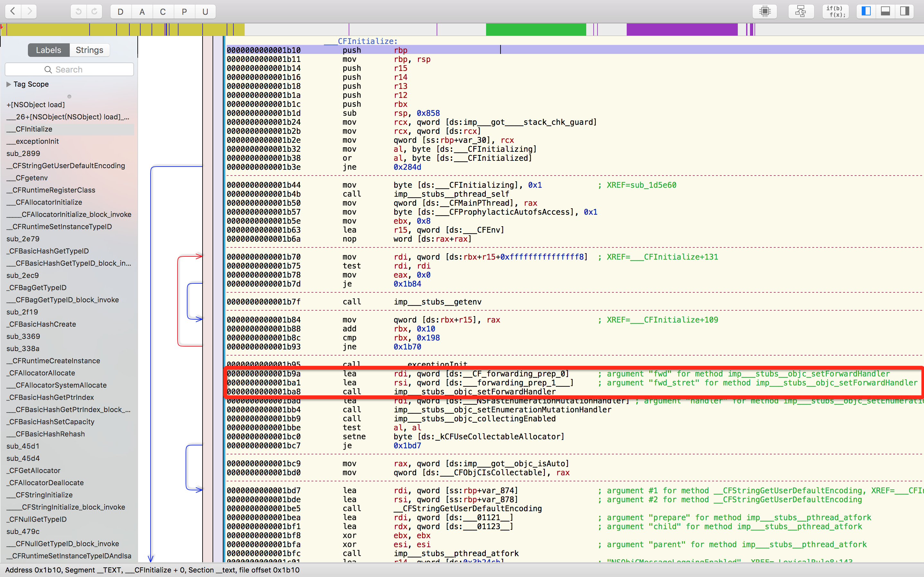Image resolution: width=924 pixels, height=577 pixels.
Task: Toggle the right inspector panel
Action: (x=904, y=12)
